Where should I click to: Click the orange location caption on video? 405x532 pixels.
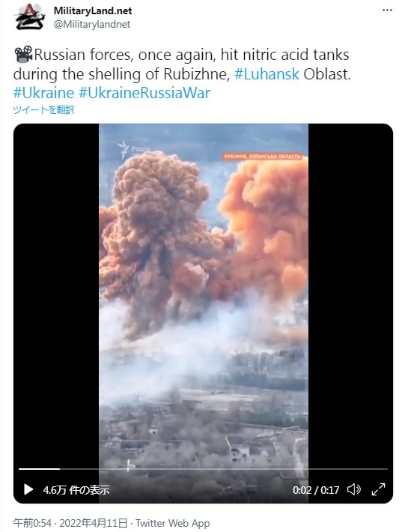(x=263, y=157)
